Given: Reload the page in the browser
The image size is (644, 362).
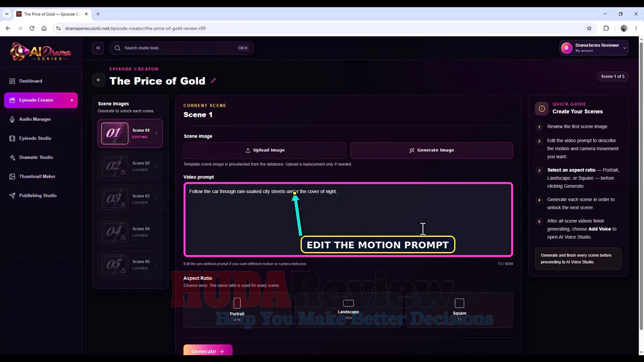Looking at the screenshot, I should (31, 28).
